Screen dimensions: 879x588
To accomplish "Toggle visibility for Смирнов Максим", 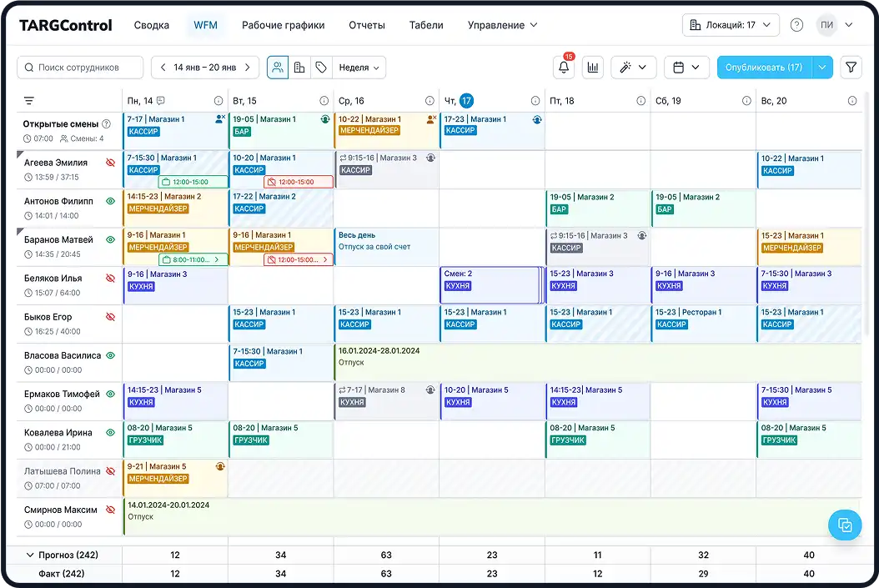I will click(110, 510).
